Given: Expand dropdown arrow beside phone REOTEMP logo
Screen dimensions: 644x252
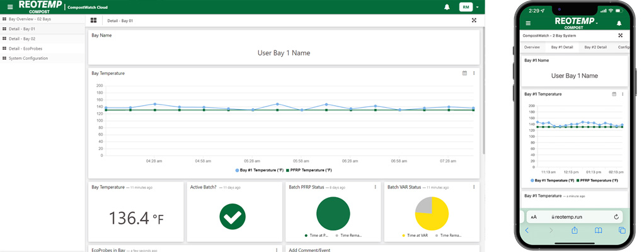Looking at the screenshot, I should pyautogui.click(x=597, y=23).
